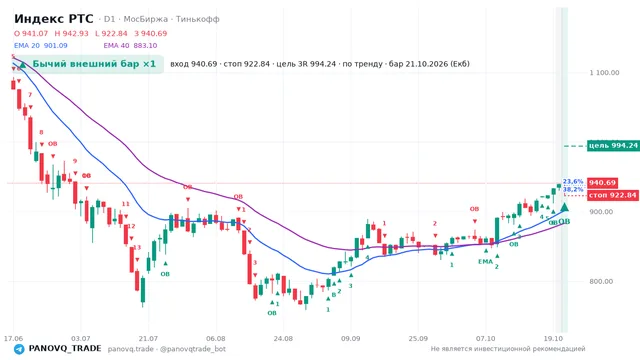The height and width of the screenshot is (360, 640).
Task: Open the @panovqtrade_bot link
Action: (x=193, y=349)
